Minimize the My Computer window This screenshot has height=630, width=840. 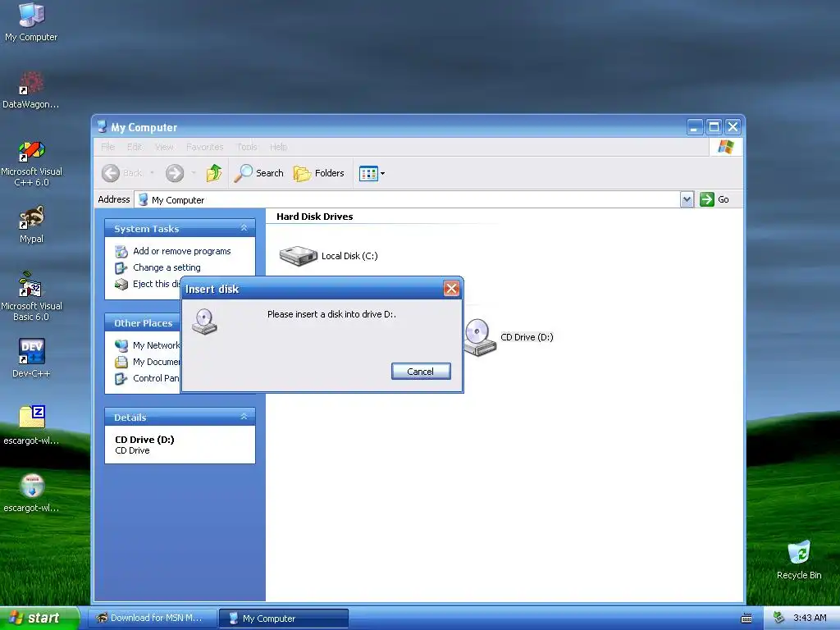694,127
